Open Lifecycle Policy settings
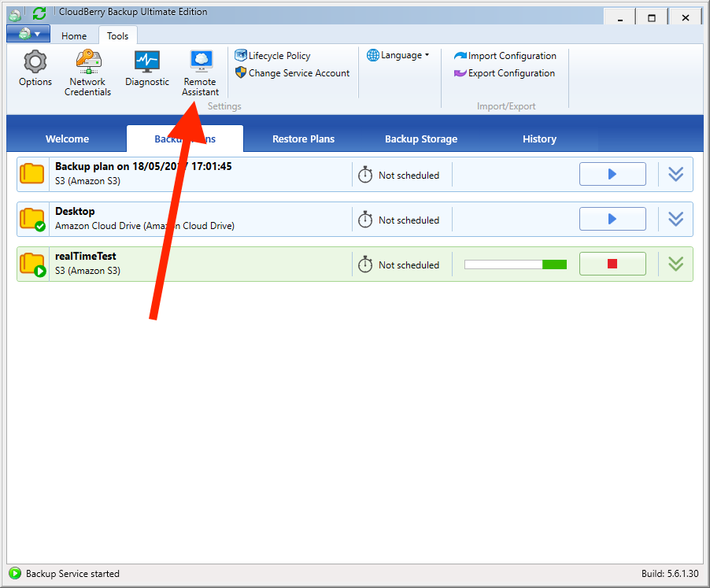 click(272, 56)
